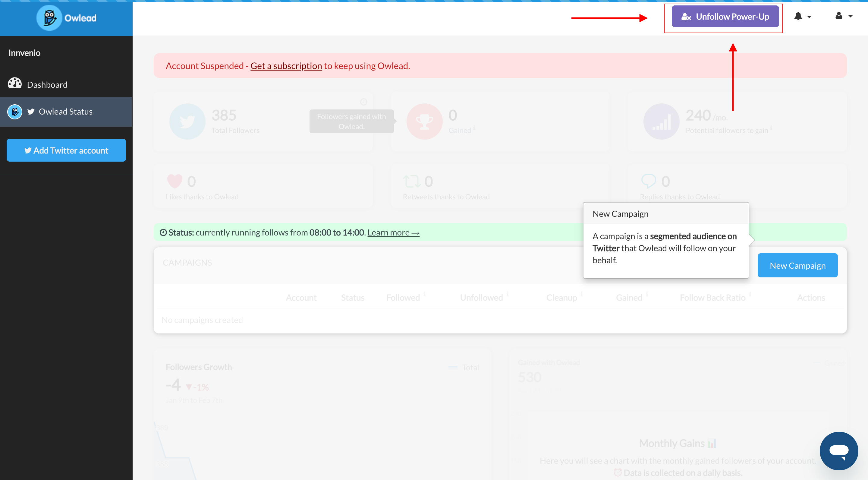Click the Add Twitter account button

tap(66, 150)
